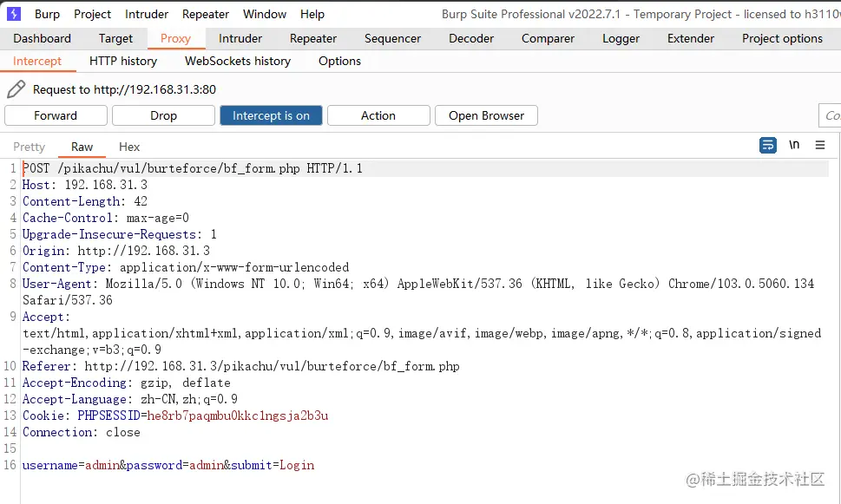Click the username=admin&password=admin body line

click(168, 465)
